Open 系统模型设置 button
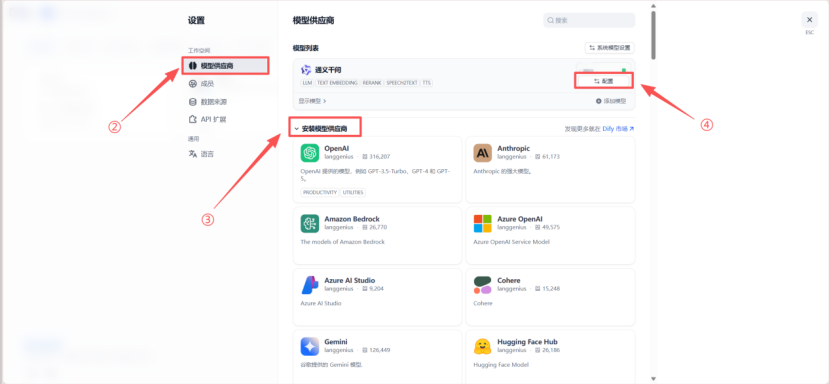Screen dimensions: 829x384 pyautogui.click(x=610, y=48)
